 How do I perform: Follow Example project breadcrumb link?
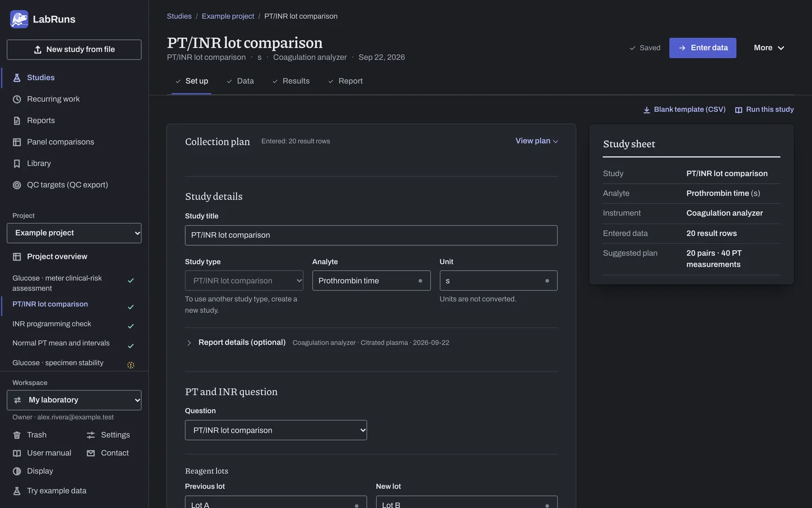tap(228, 16)
